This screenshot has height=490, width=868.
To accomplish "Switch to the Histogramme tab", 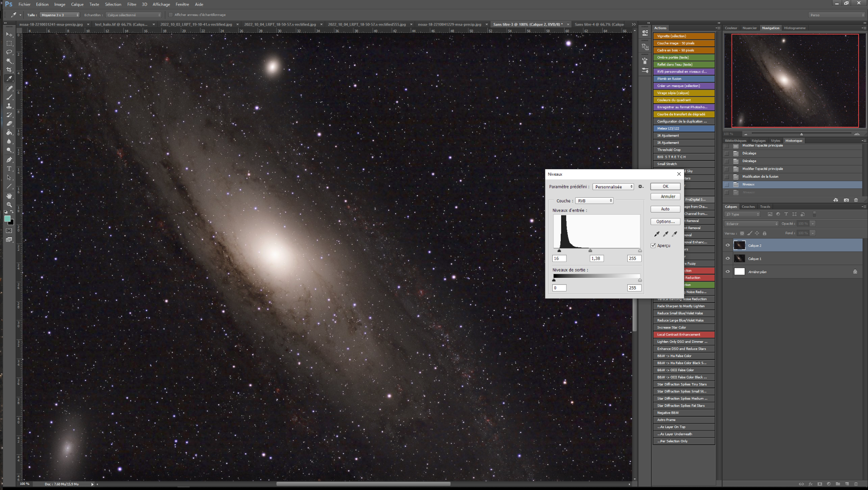I will tap(795, 28).
